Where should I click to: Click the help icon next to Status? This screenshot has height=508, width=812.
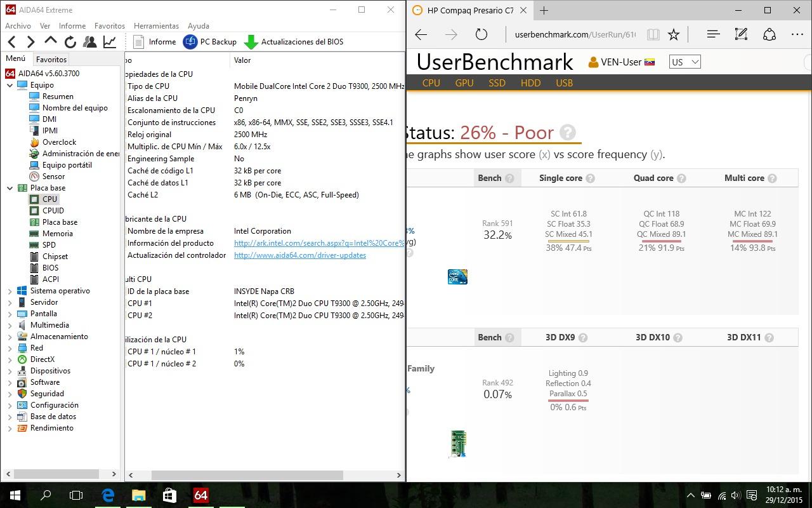point(568,133)
